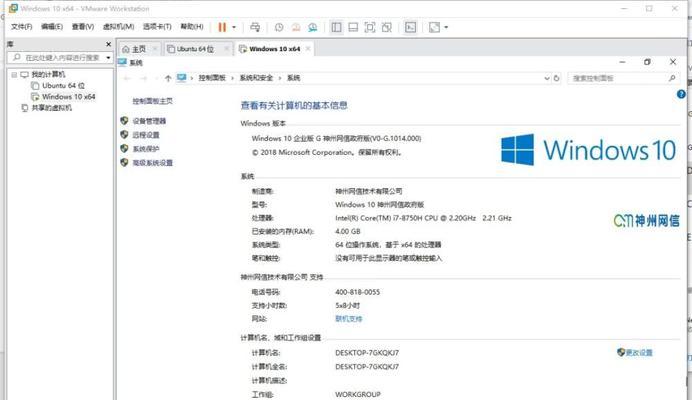The image size is (692, 400).
Task: Select Windows 10 x64 in the library tree
Action: point(68,97)
